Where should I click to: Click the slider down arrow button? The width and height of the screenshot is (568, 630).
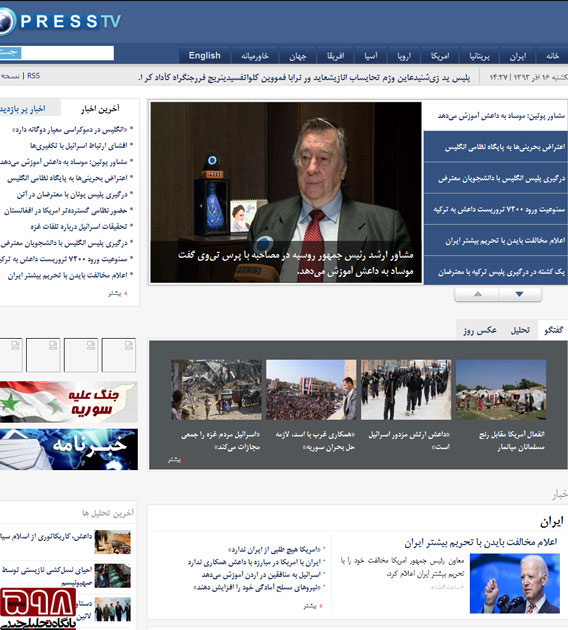tap(519, 295)
